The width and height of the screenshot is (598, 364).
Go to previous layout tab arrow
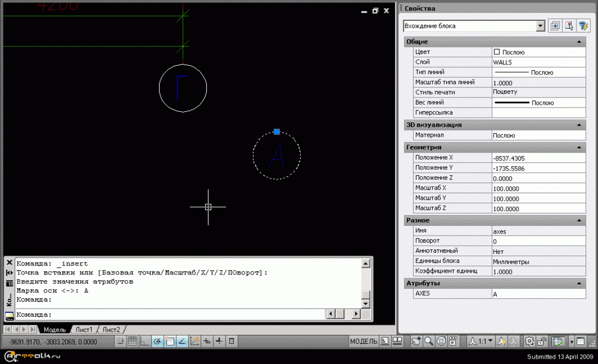(16, 329)
